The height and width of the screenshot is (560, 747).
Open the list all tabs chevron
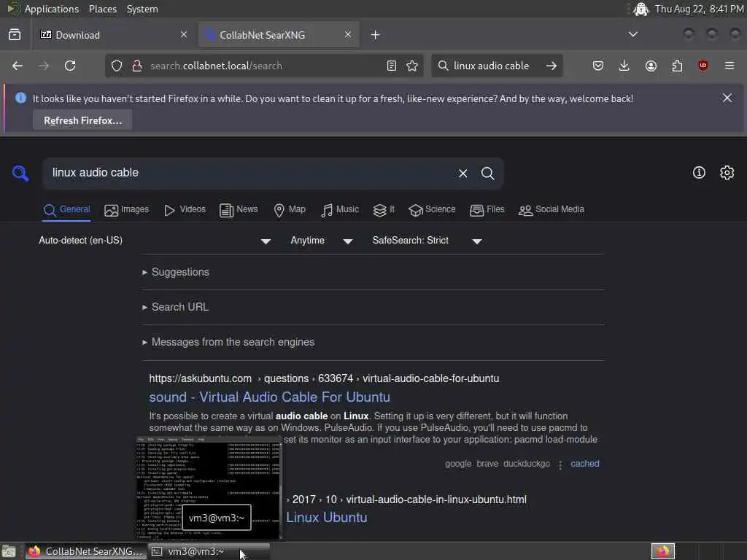tap(632, 34)
